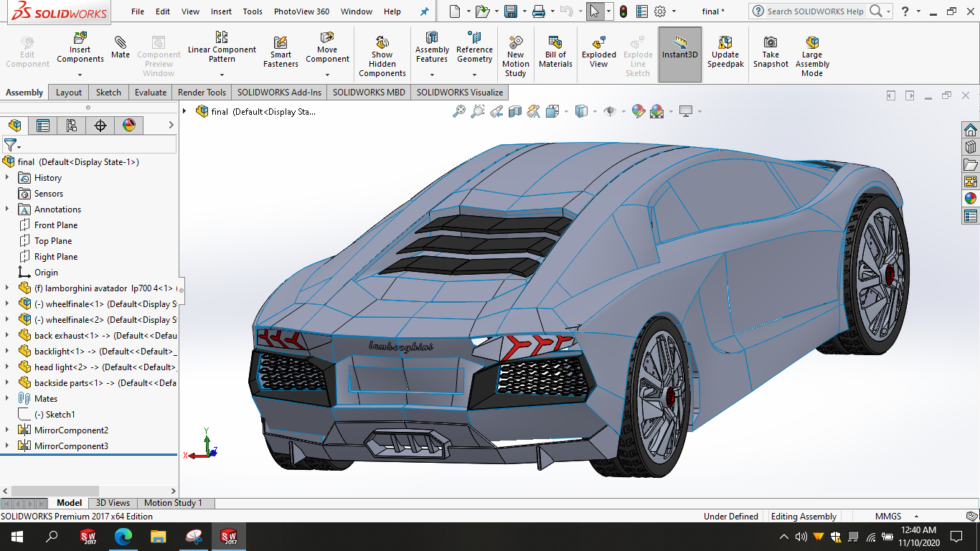Image resolution: width=980 pixels, height=551 pixels.
Task: Click the Save icon in the top toolbar
Action: (x=511, y=11)
